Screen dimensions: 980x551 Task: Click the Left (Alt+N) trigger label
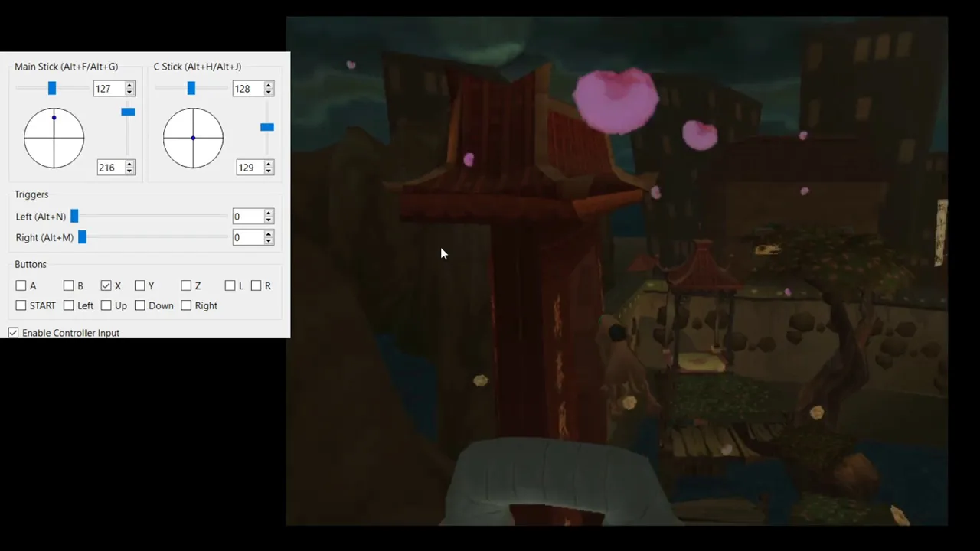[41, 217]
